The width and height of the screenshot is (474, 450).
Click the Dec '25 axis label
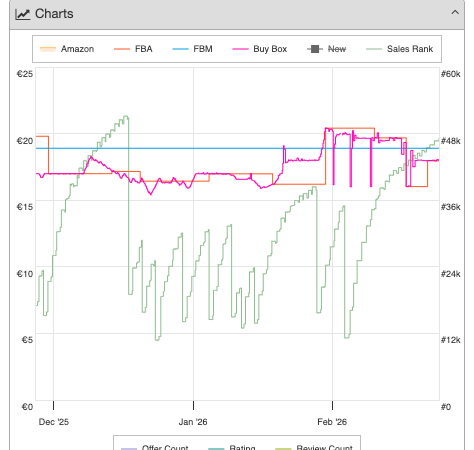click(x=54, y=422)
